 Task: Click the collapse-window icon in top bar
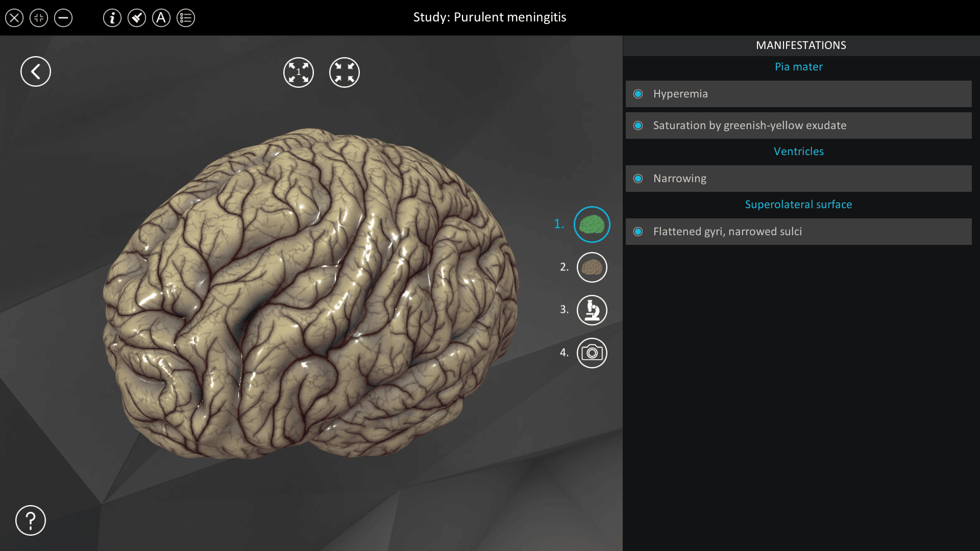pyautogui.click(x=39, y=18)
